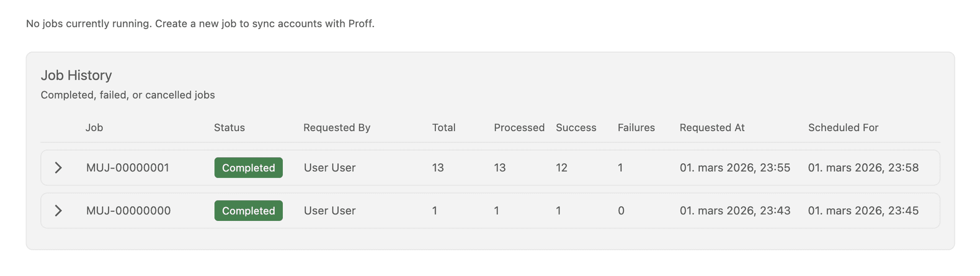Click the 23:43 requested time cell
The height and width of the screenshot is (276, 980).
[735, 211]
